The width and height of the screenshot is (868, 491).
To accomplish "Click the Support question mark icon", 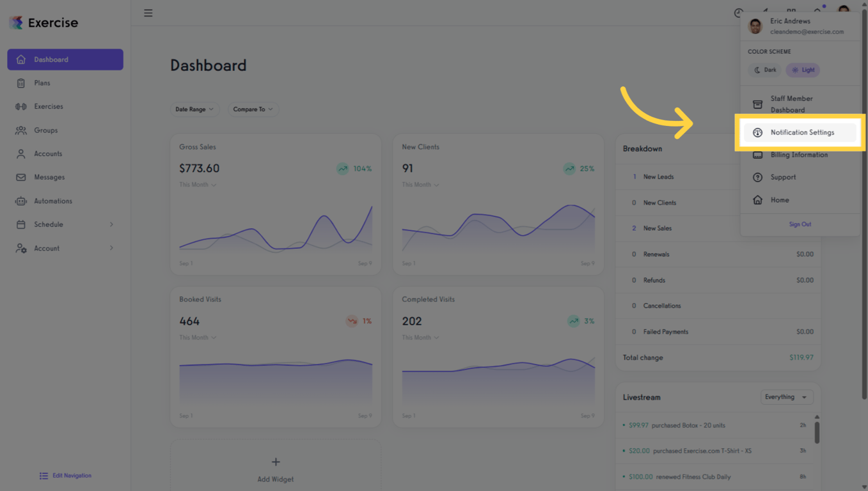I will pyautogui.click(x=757, y=177).
